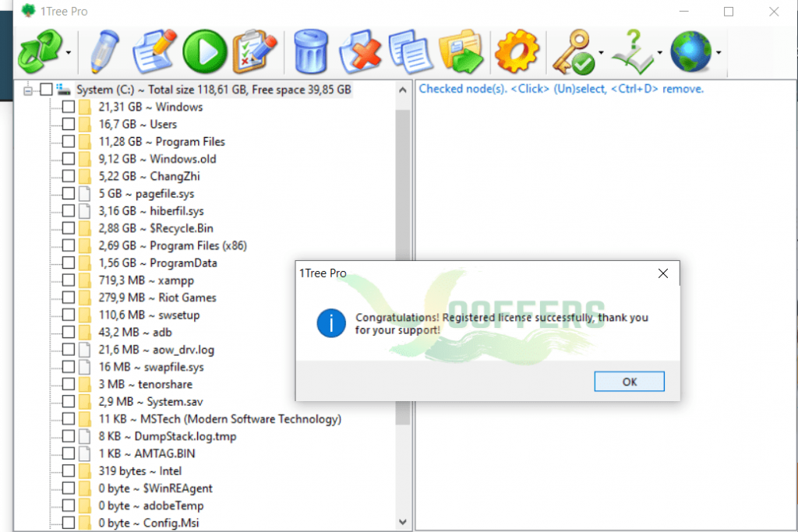The image size is (798, 532).
Task: Click the edit note with pencil icon
Action: (x=154, y=51)
